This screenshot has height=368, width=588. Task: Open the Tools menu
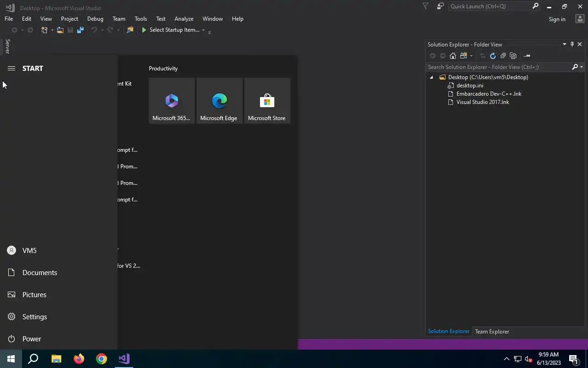141,19
